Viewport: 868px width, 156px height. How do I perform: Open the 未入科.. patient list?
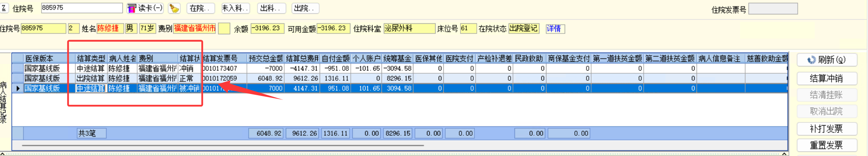click(x=235, y=8)
